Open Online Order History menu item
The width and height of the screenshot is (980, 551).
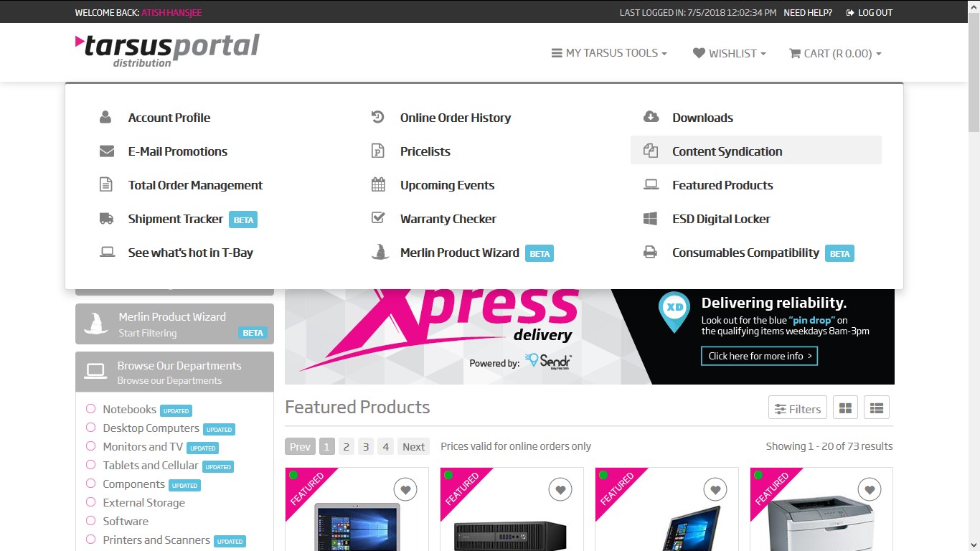pyautogui.click(x=455, y=118)
